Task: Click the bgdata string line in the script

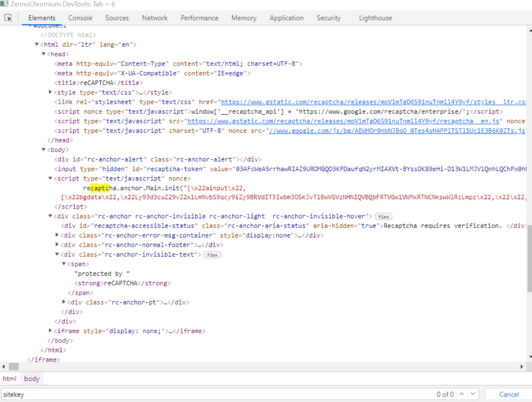Action: (293, 197)
